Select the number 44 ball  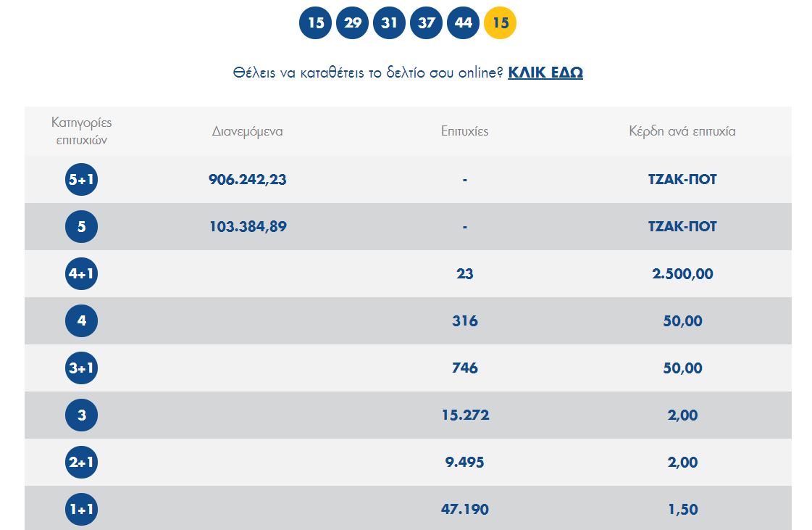tap(464, 23)
